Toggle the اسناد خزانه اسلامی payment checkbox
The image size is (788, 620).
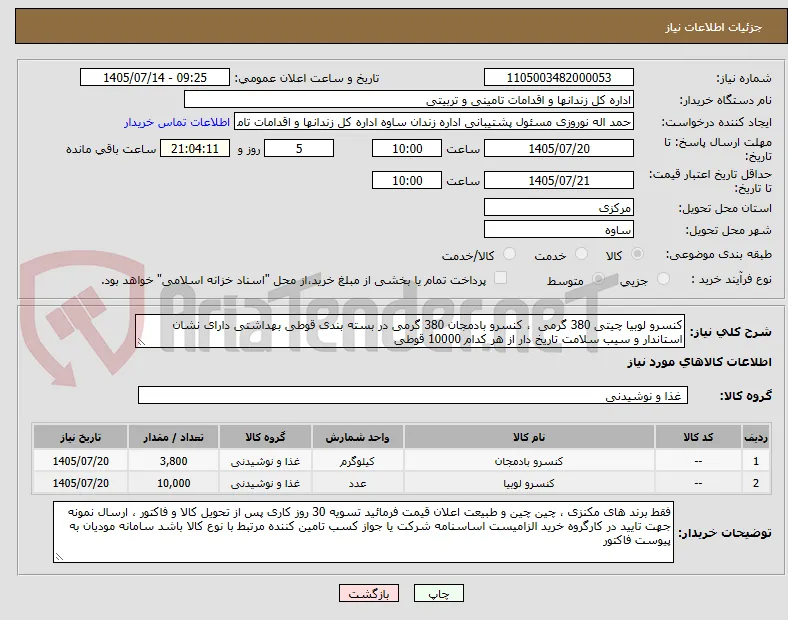click(501, 278)
